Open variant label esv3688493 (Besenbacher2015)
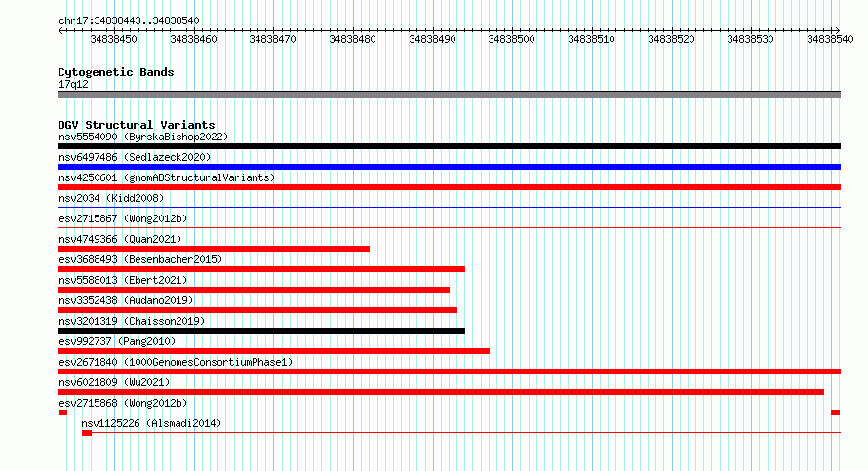Image resolution: width=868 pixels, height=471 pixels. tap(140, 259)
